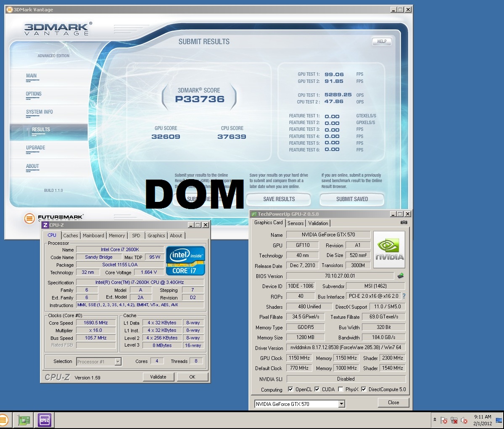Toggle the DirectCompute 5.0 checkbox

pyautogui.click(x=364, y=389)
